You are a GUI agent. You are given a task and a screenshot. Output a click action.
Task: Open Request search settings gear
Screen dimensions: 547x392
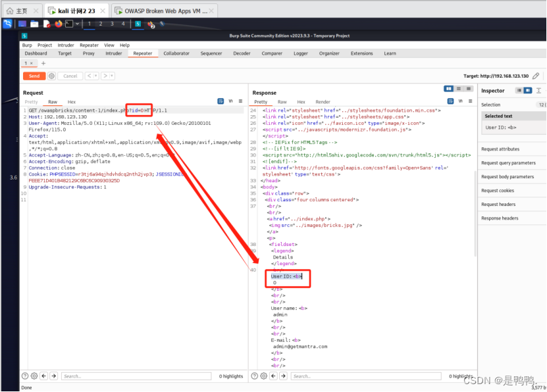coord(34,376)
